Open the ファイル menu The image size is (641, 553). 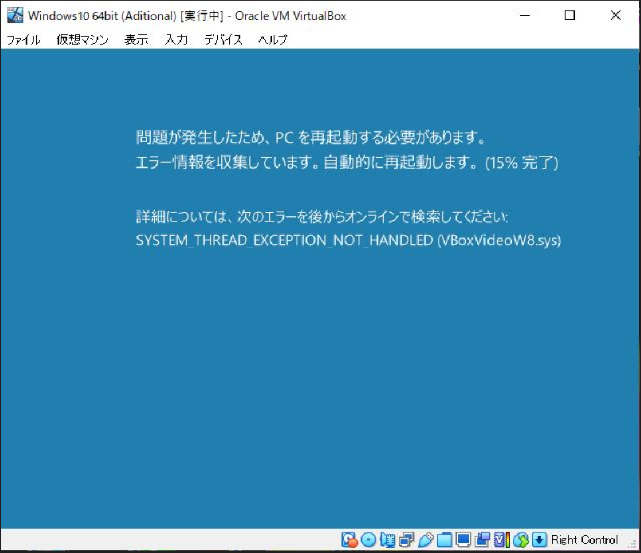24,40
